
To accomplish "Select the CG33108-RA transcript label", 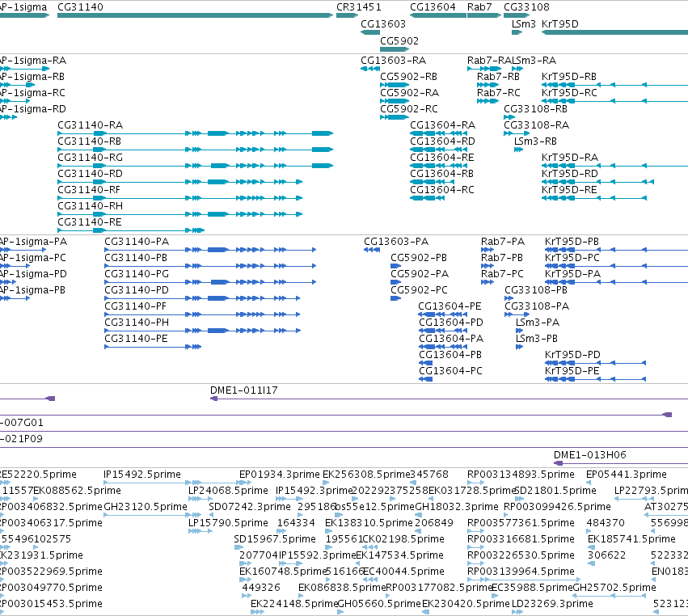I will [x=536, y=125].
